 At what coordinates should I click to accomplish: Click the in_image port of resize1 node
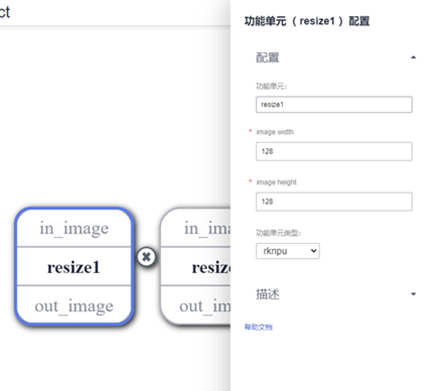click(74, 229)
